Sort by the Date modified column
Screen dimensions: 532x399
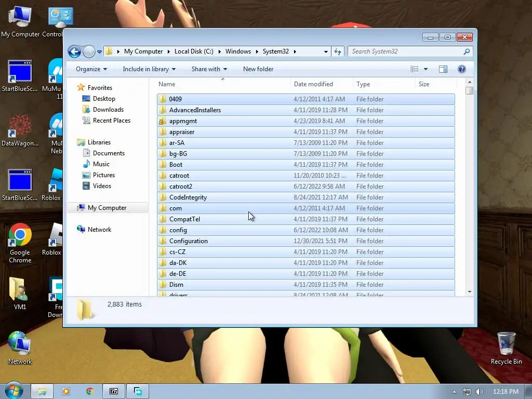pyautogui.click(x=313, y=84)
